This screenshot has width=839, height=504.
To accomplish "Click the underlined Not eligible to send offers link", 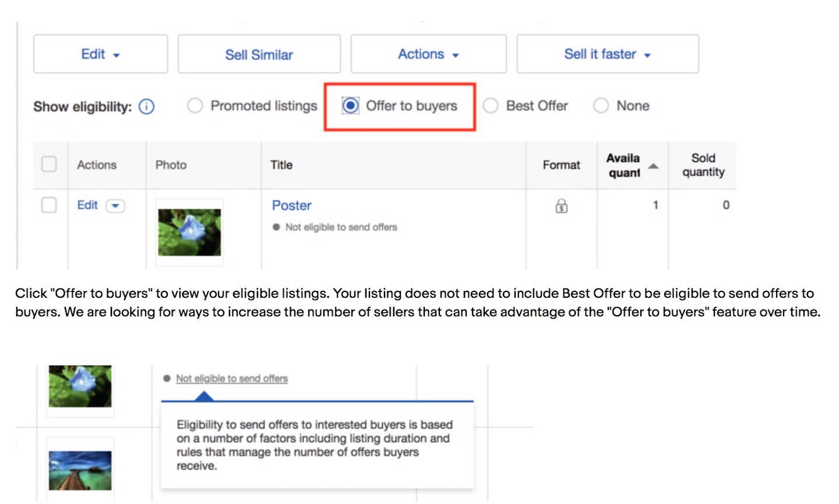I will (x=232, y=379).
